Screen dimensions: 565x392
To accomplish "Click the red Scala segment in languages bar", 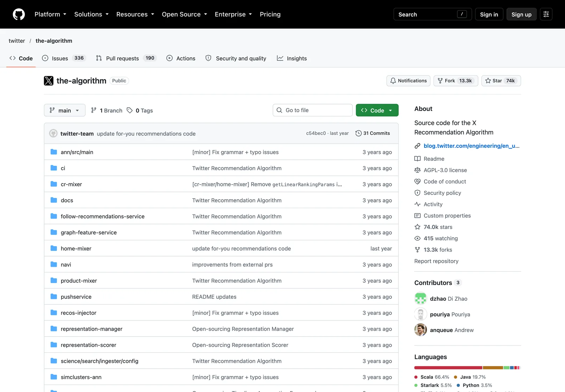I will 448,368.
